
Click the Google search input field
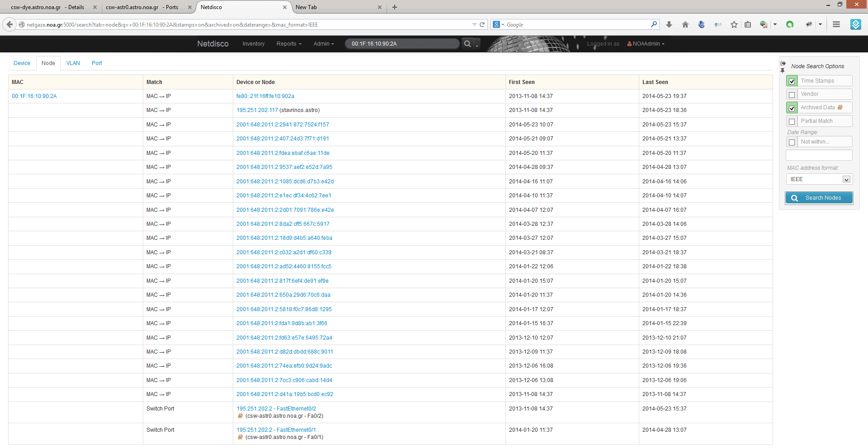577,24
